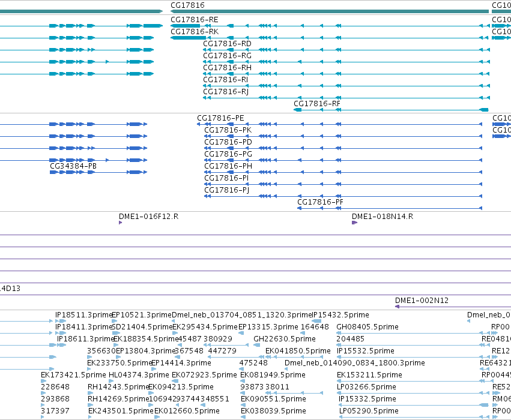Open the EK295434.5prime label
This screenshot has width=511, height=420.
pyautogui.click(x=205, y=327)
